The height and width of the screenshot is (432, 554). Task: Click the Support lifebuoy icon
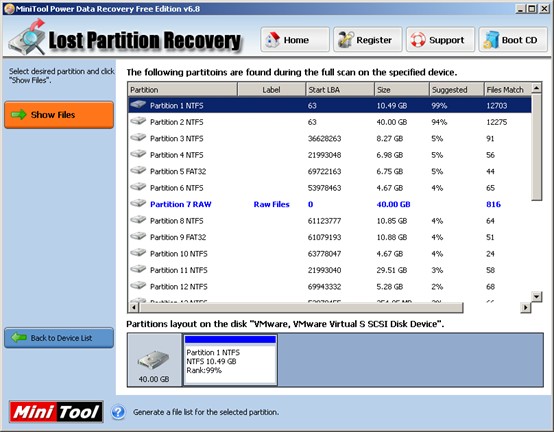tap(418, 40)
